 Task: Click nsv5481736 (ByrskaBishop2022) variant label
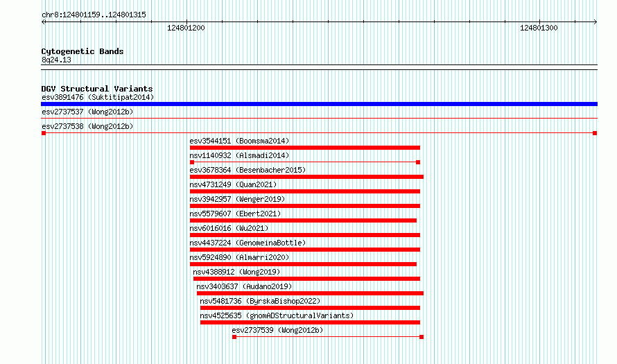click(x=260, y=301)
